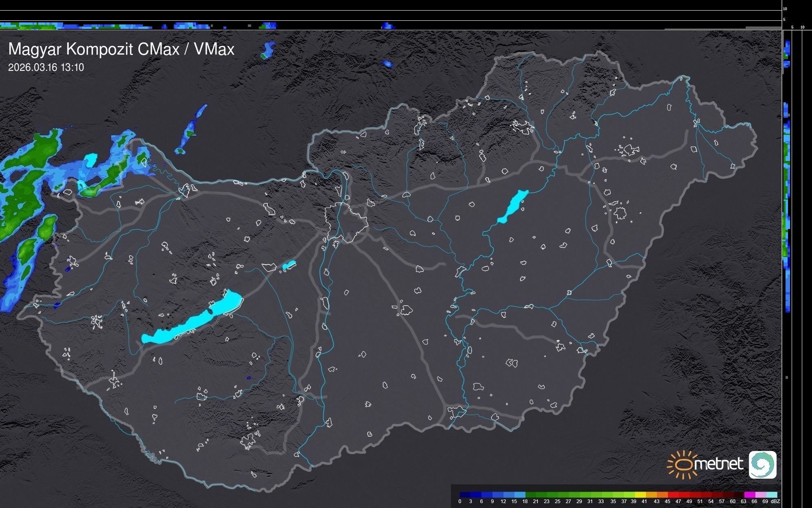Click the yellow 39 dBZ legend swatch
The width and height of the screenshot is (812, 508).
(x=640, y=495)
